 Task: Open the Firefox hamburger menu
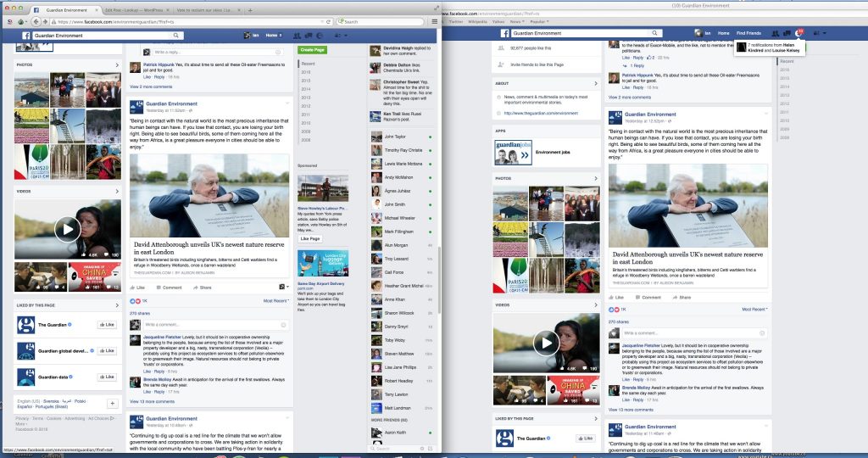[435, 21]
